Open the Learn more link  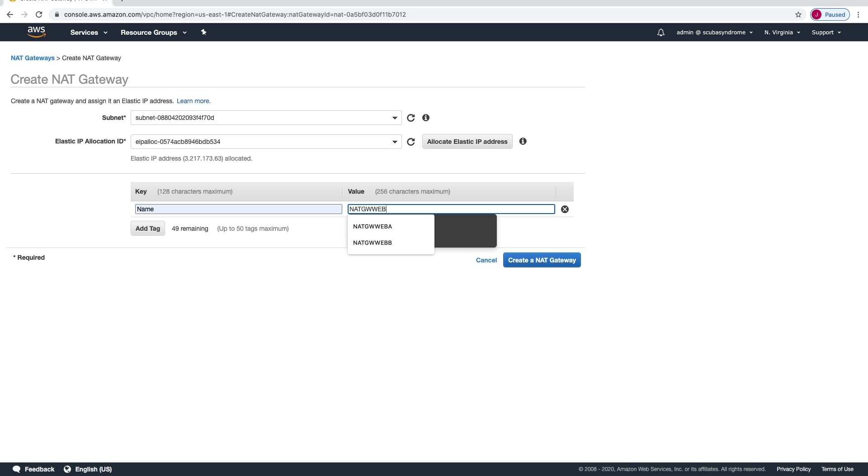coord(193,101)
